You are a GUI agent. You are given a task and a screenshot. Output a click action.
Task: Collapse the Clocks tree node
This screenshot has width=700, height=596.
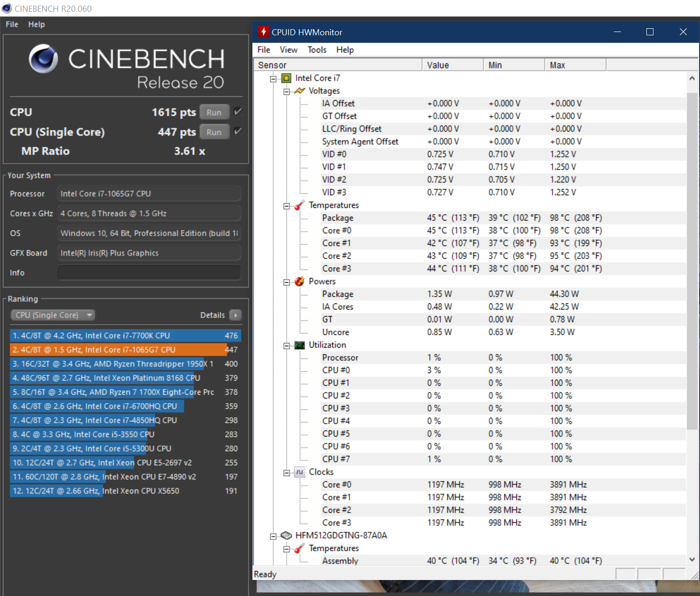pos(286,472)
